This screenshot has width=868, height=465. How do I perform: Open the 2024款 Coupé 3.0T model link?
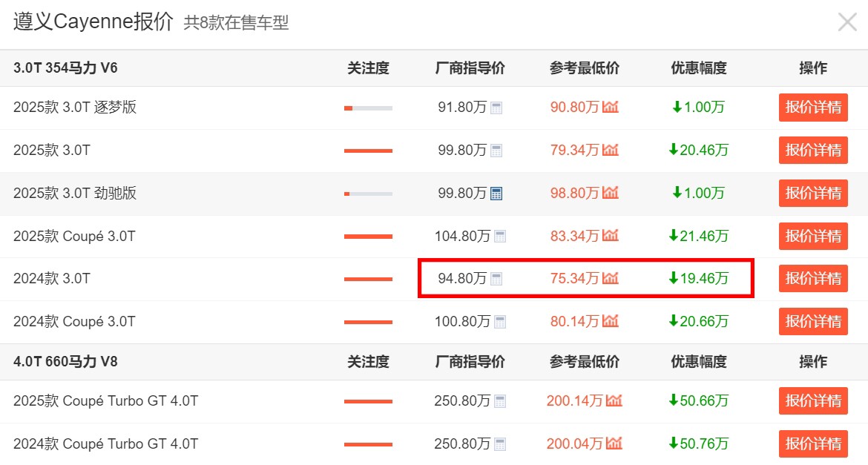click(x=74, y=321)
